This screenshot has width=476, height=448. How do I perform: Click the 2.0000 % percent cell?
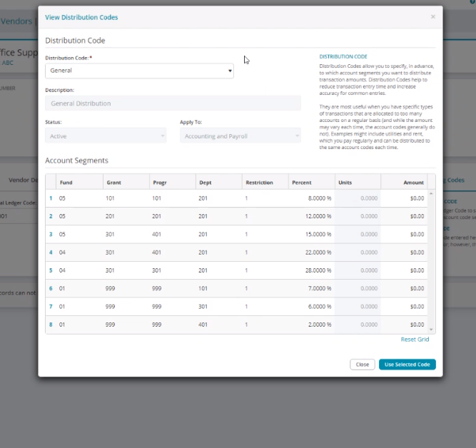pyautogui.click(x=312, y=325)
